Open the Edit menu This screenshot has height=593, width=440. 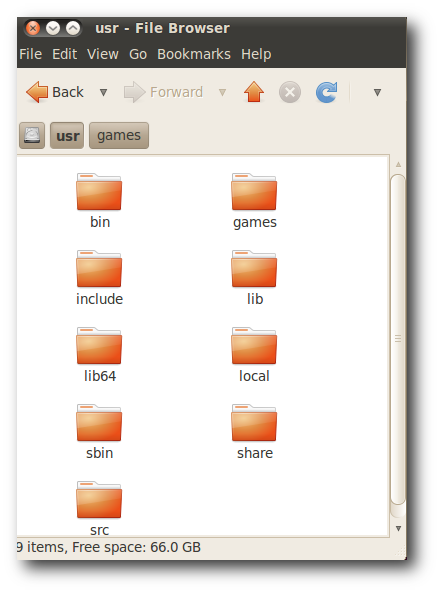tap(65, 54)
